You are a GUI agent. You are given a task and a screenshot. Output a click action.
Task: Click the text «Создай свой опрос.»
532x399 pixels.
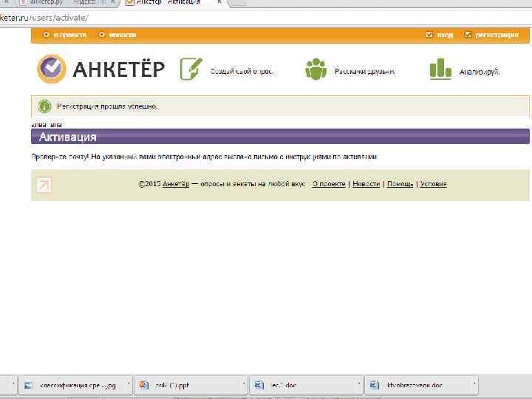point(242,72)
